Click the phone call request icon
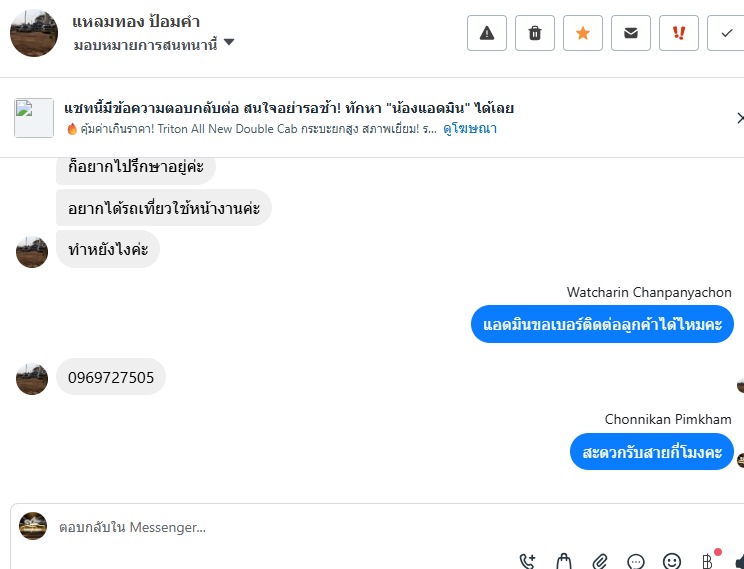 click(529, 561)
